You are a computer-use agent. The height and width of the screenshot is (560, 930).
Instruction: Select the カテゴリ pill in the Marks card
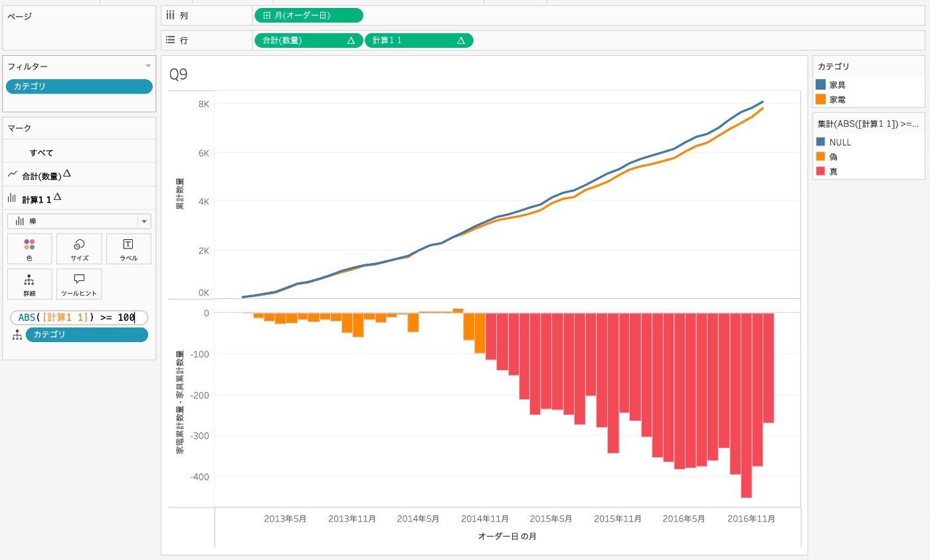pyautogui.click(x=86, y=335)
